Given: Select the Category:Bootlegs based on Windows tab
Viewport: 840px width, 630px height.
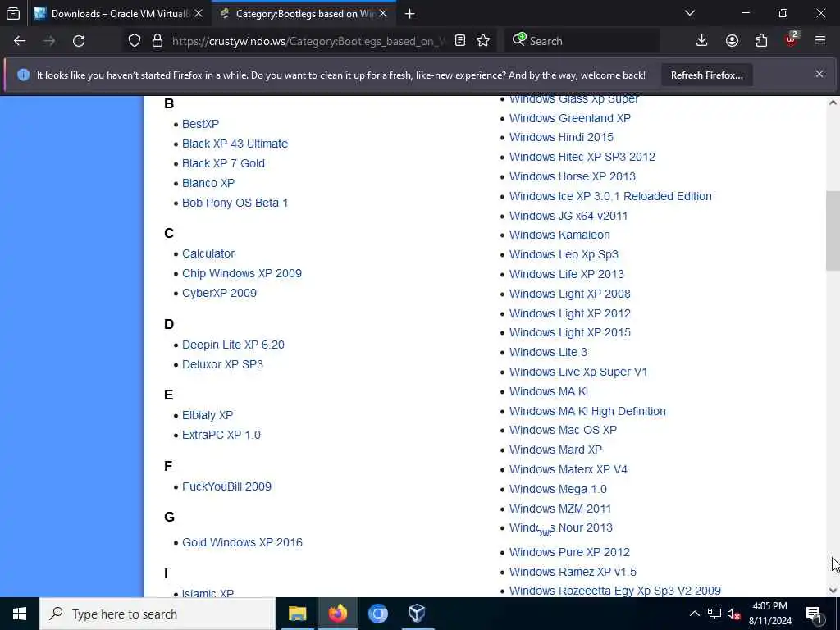Looking at the screenshot, I should coord(304,13).
